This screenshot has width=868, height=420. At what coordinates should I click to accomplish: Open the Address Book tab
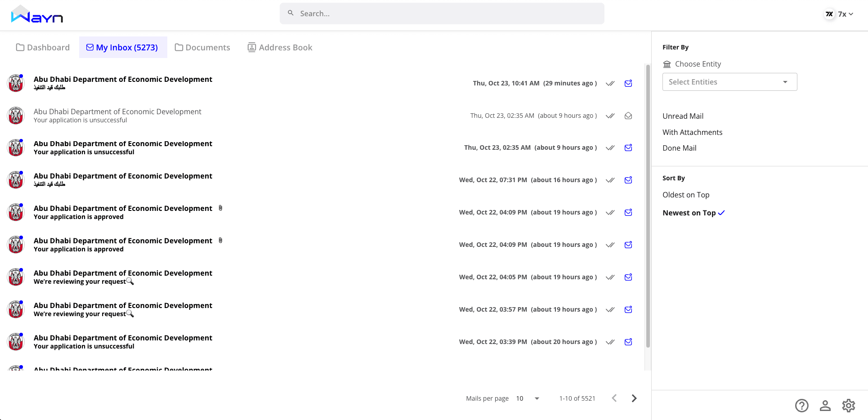pos(280,47)
